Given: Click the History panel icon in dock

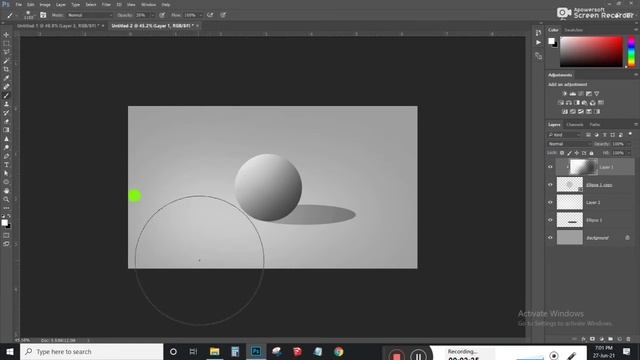Looking at the screenshot, I should click(x=538, y=33).
